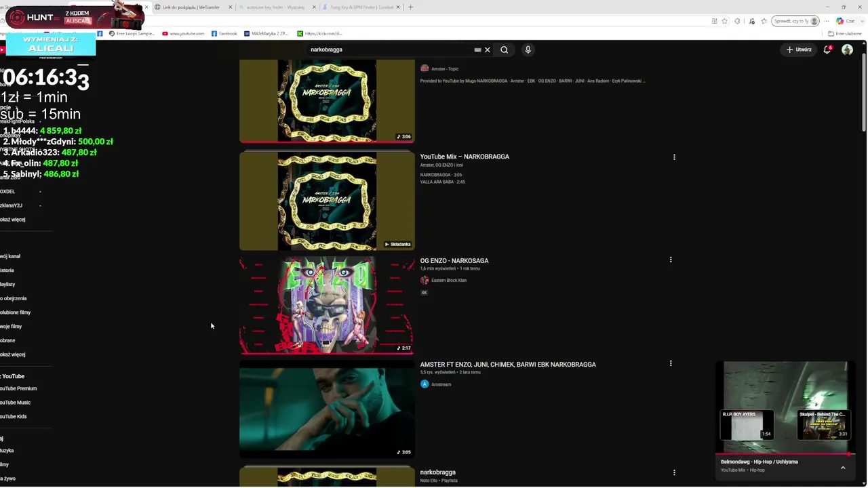The height and width of the screenshot is (488, 868).
Task: Seek using the miniplayer red progress bar
Action: pos(785,454)
